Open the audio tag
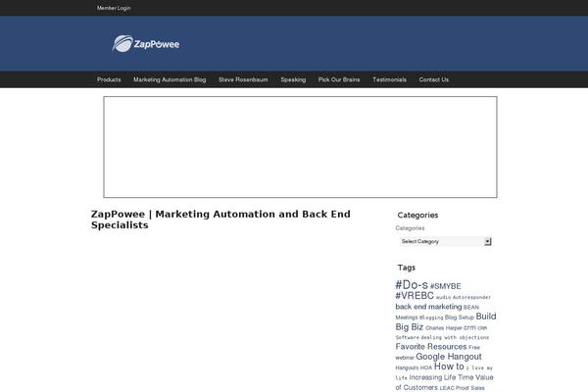This screenshot has height=392, width=588. click(443, 297)
